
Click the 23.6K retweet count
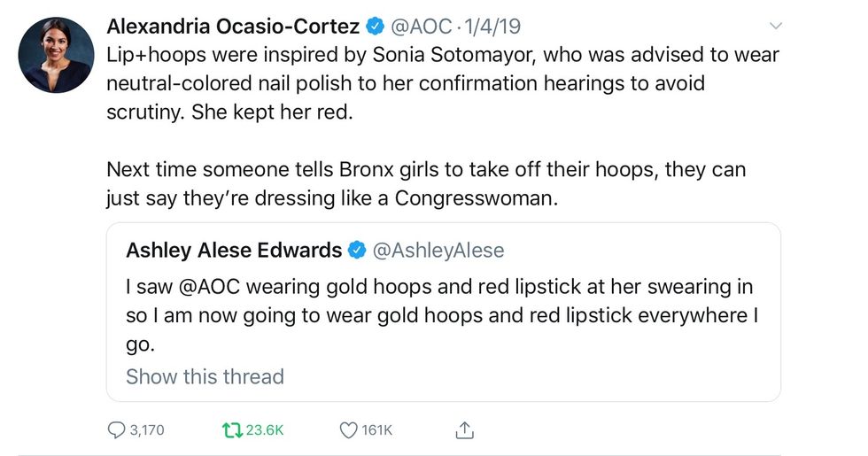coord(264,430)
